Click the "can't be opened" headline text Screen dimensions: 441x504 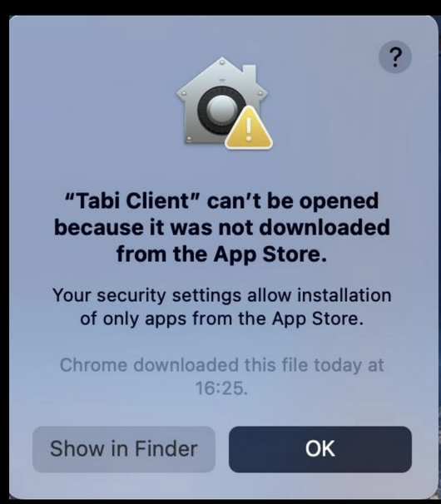[x=293, y=201]
